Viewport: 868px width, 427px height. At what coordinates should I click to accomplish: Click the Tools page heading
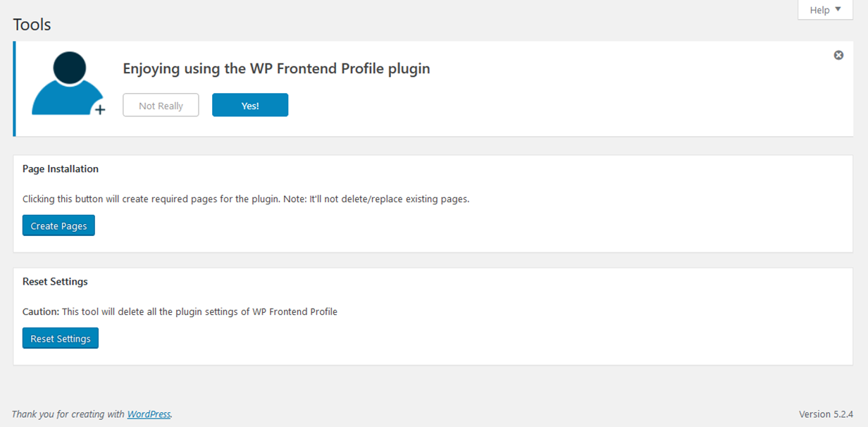pyautogui.click(x=32, y=25)
